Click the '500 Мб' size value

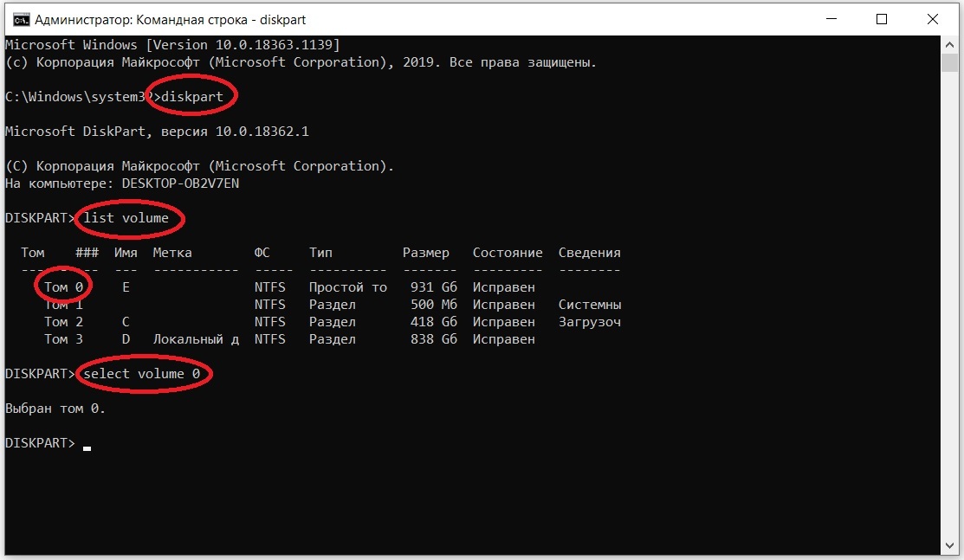(434, 305)
